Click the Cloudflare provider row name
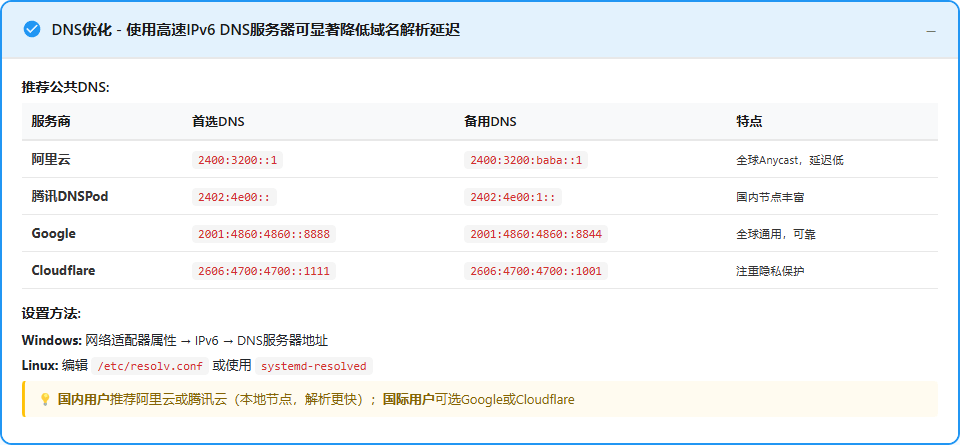This screenshot has height=445, width=960. (x=65, y=270)
